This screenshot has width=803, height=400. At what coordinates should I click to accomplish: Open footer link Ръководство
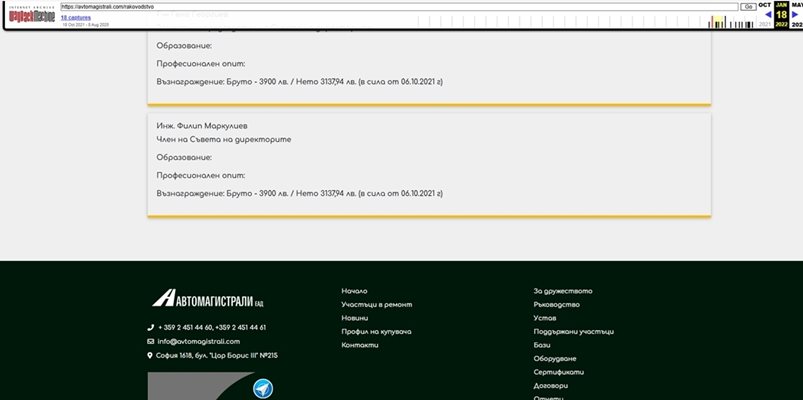click(557, 304)
